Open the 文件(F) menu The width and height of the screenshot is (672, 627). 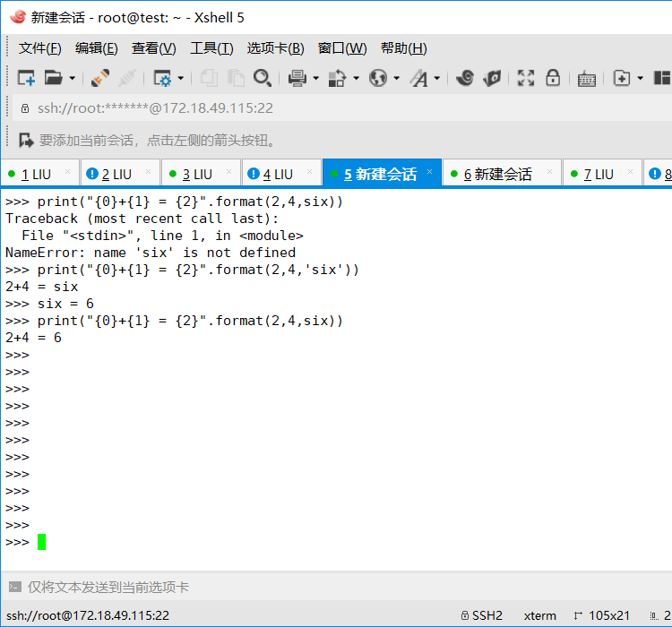(x=39, y=48)
